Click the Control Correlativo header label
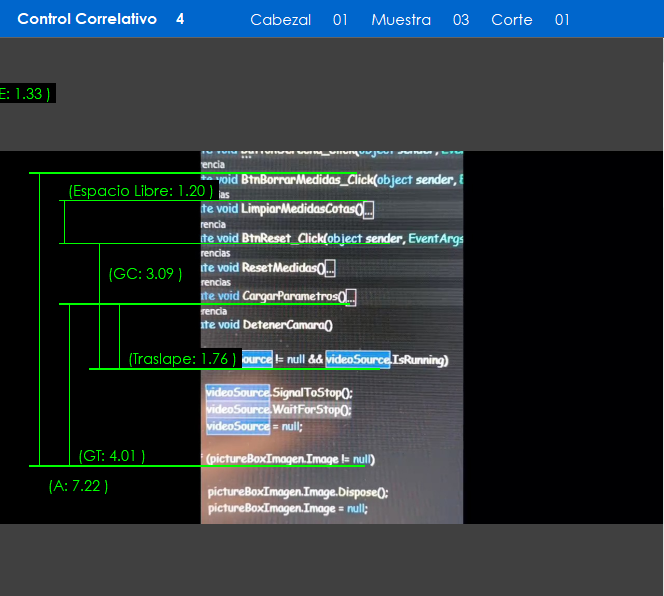This screenshot has width=664, height=596. (87, 19)
